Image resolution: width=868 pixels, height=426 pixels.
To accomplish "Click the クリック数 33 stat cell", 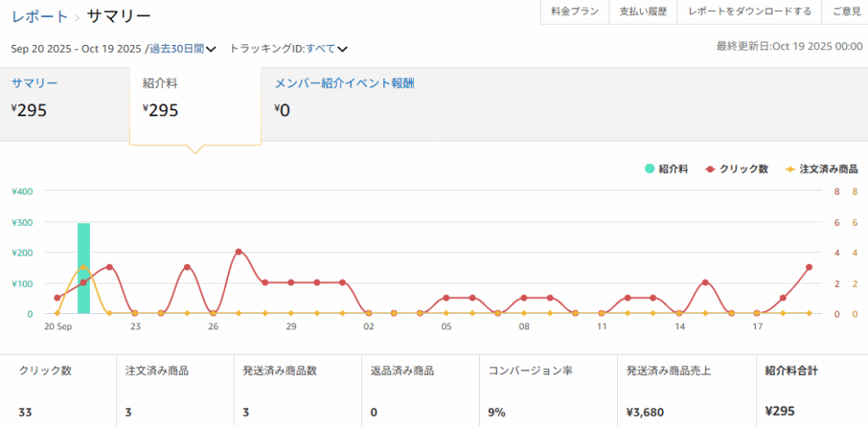I will click(x=58, y=390).
